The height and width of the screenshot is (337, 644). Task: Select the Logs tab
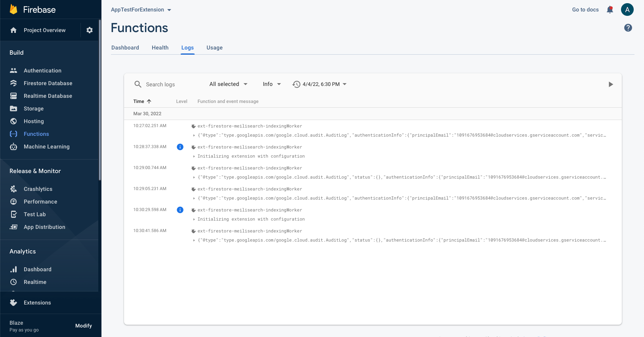coord(187,48)
